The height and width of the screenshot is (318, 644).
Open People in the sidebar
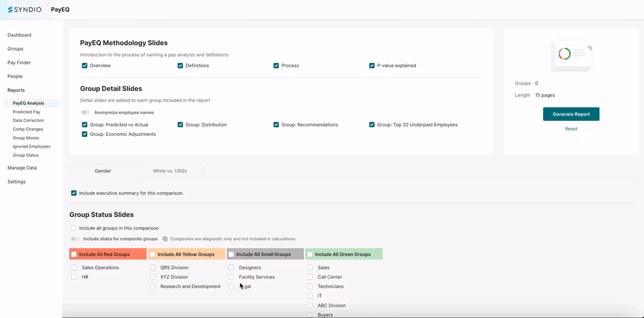click(x=15, y=76)
